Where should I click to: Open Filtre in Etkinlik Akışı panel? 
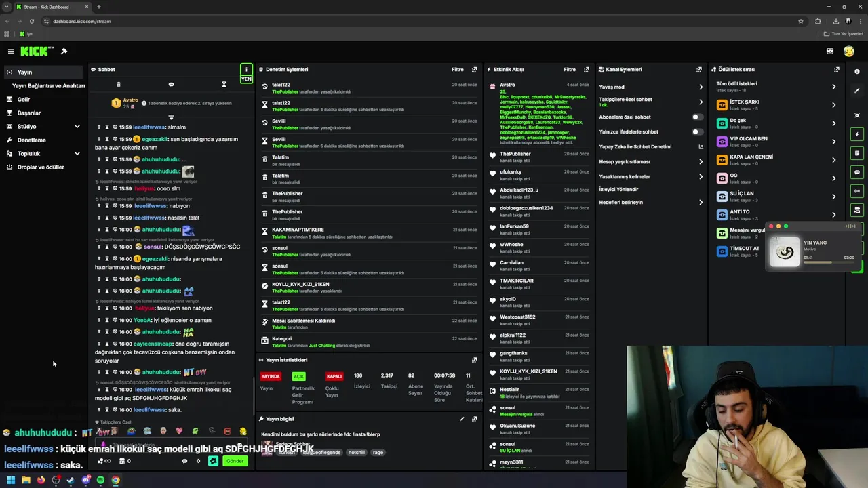570,69
